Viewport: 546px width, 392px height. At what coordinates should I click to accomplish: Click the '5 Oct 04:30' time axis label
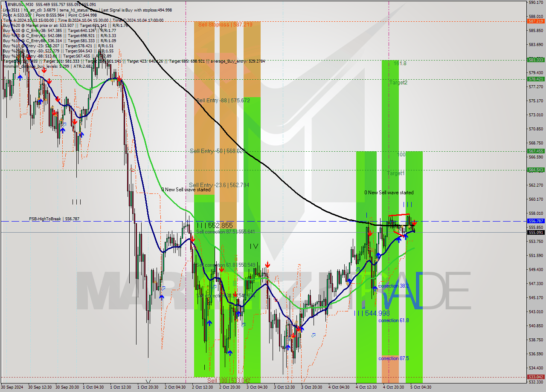tap(421, 387)
